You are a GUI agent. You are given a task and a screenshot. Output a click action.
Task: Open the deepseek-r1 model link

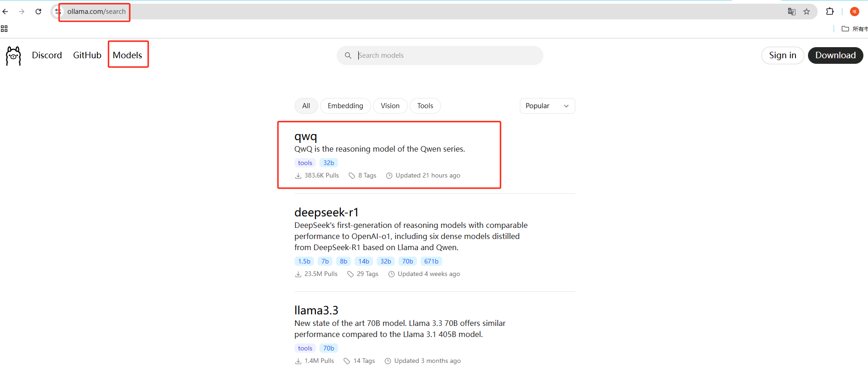click(x=326, y=212)
